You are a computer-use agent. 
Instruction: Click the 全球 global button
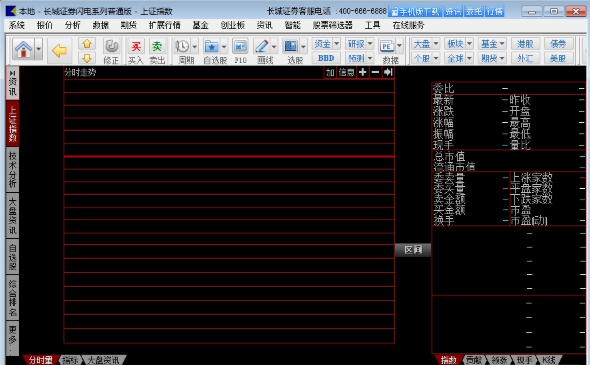pos(455,58)
